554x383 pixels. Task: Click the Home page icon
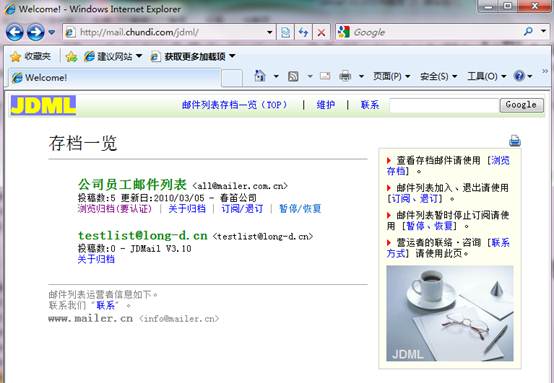[x=260, y=76]
